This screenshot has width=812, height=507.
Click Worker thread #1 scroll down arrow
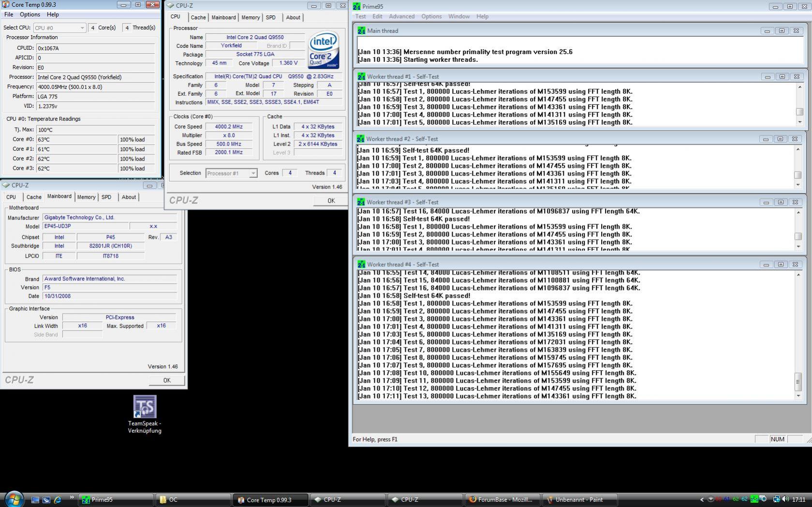click(799, 122)
